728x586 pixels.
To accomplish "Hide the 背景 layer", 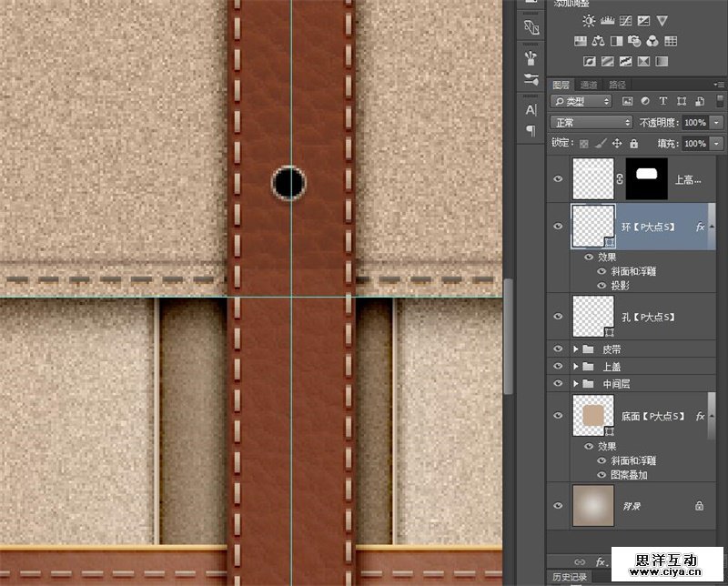I will pyautogui.click(x=559, y=505).
